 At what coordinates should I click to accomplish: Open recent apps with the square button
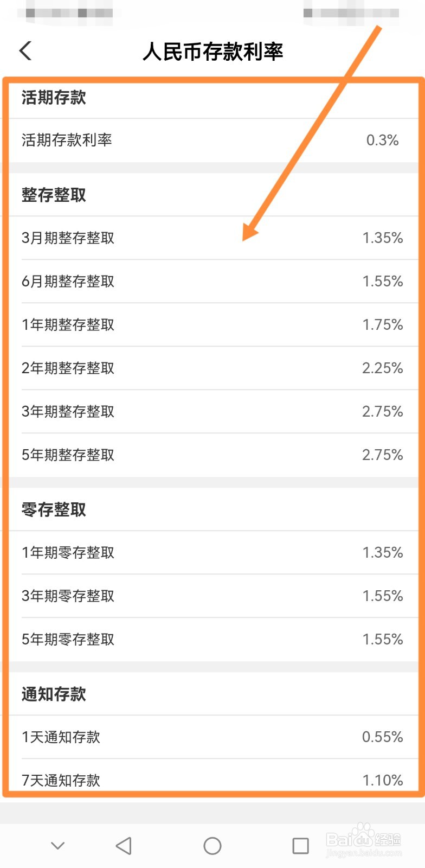(300, 845)
